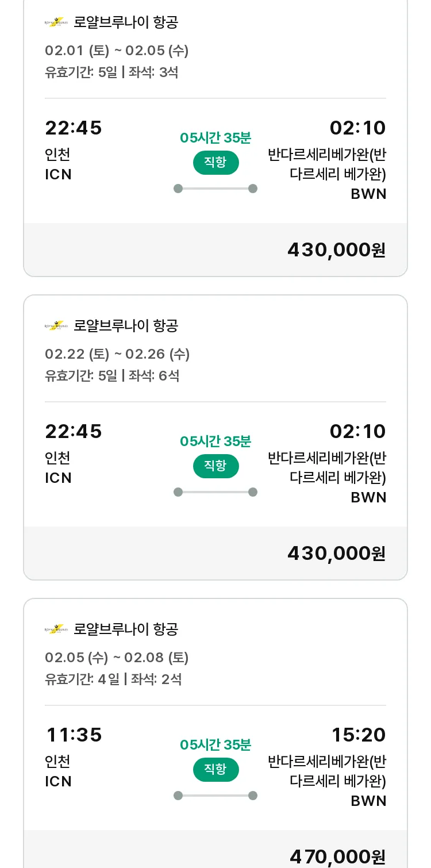431x868 pixels.
Task: Tap the Royal Brunei logo on the 02.22 flight
Action: pyautogui.click(x=56, y=326)
